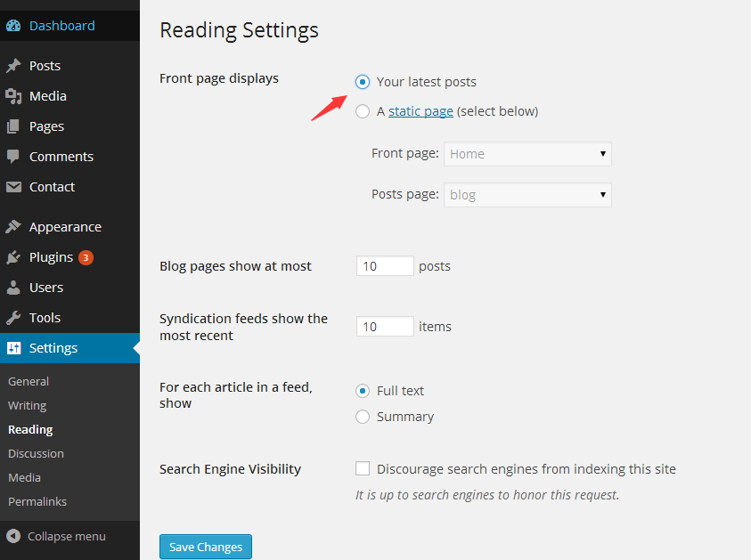751x560 pixels.
Task: Click the Dashboard gauge icon
Action: click(13, 26)
